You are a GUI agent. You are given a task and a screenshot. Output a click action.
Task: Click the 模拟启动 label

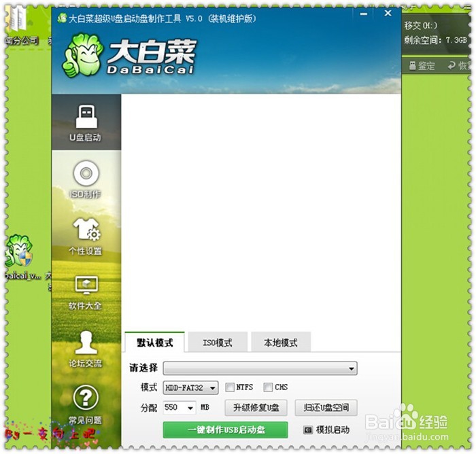pos(333,430)
